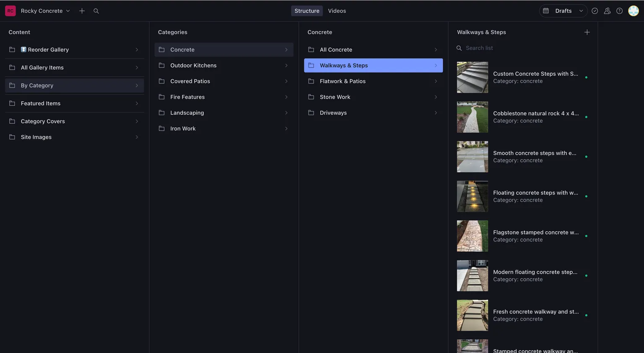Select the Concrete category
The height and width of the screenshot is (353, 644).
click(x=224, y=50)
